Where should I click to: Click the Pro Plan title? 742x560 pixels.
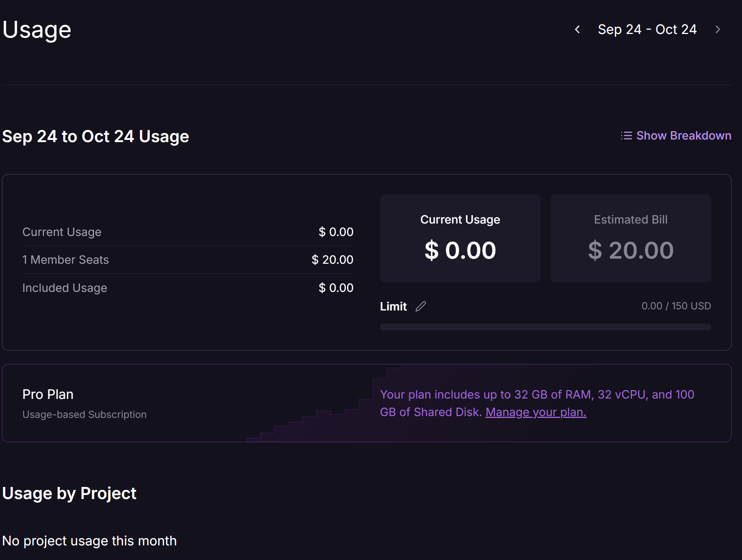point(48,395)
